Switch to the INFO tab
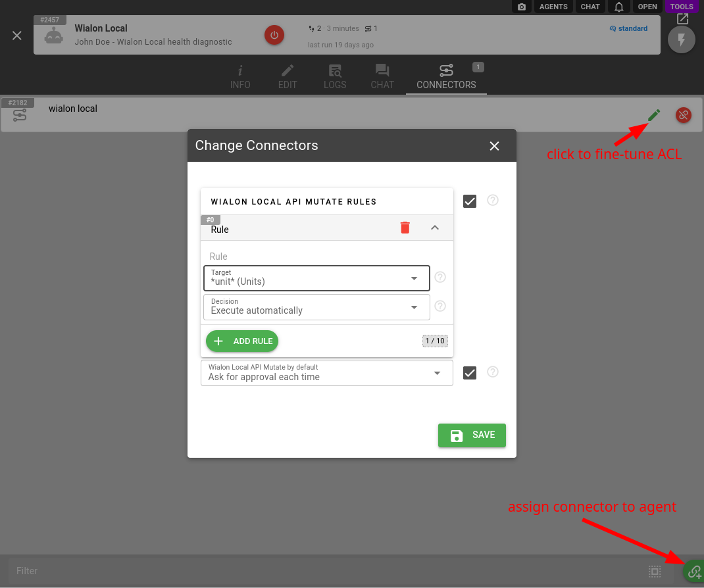The height and width of the screenshot is (588, 704). point(240,77)
